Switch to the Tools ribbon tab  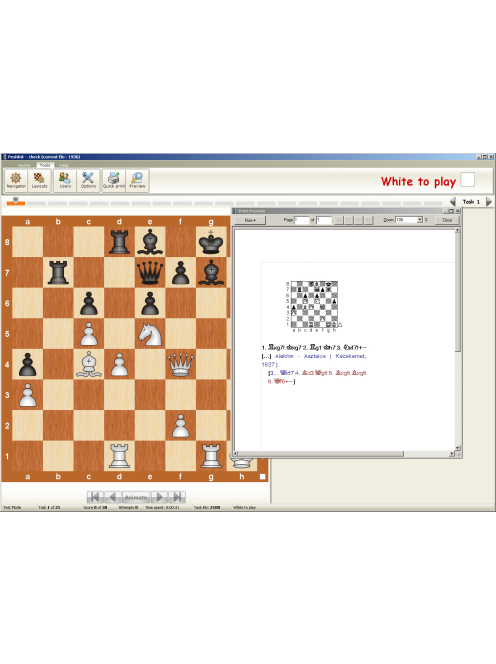pos(44,165)
